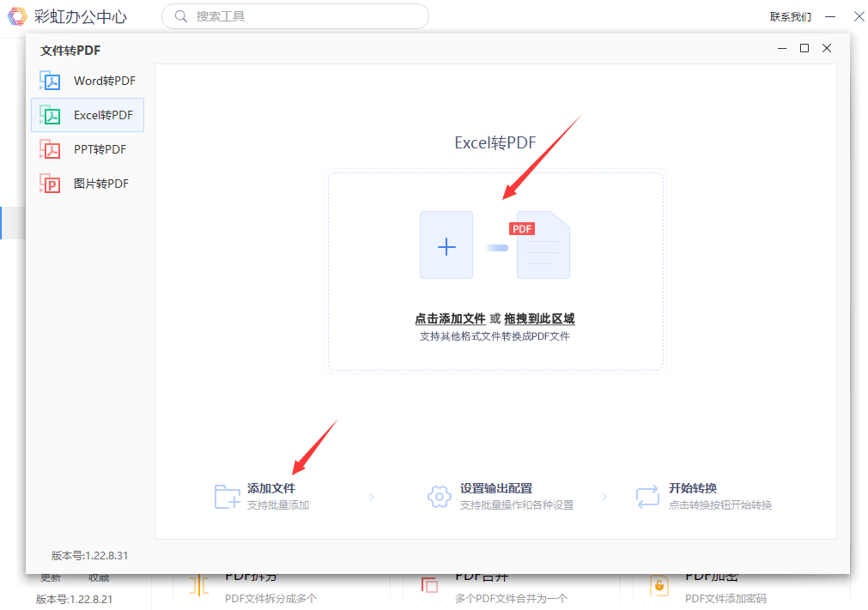Click the Word转PDF blue document icon
868x610 pixels.
51,81
